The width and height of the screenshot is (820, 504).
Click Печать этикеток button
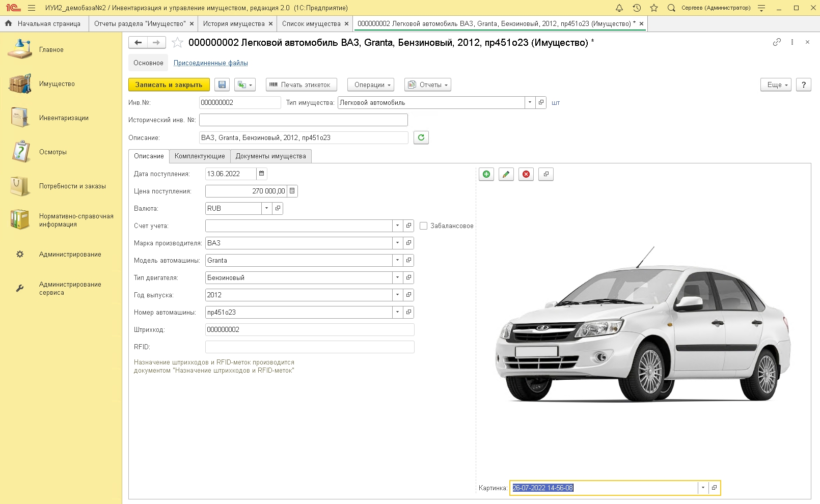point(300,85)
